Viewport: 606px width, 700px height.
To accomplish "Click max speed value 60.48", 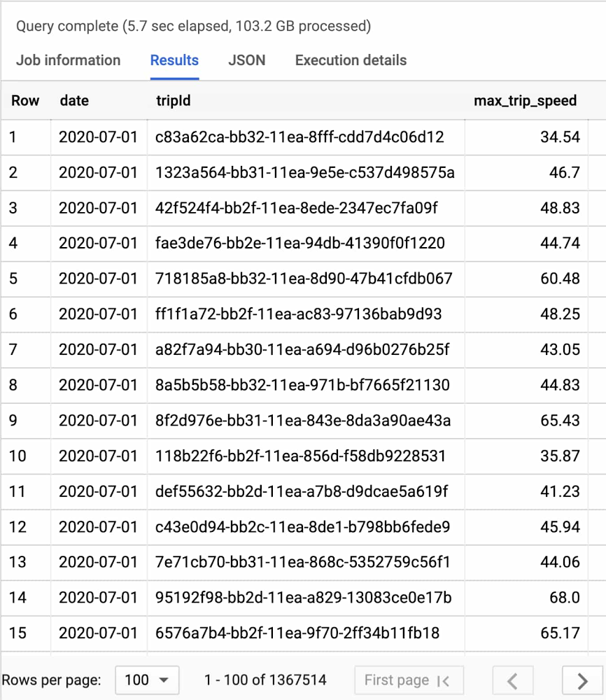I will 560,279.
